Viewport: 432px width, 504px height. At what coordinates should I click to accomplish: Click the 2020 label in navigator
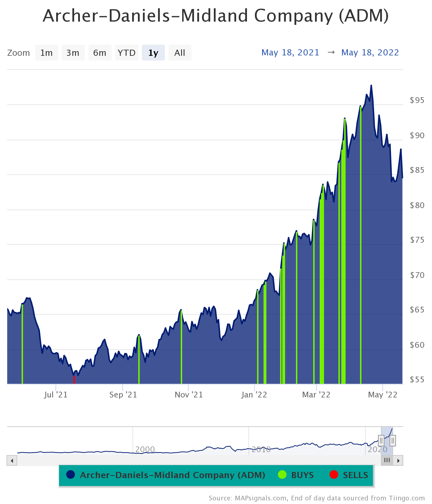click(x=377, y=449)
